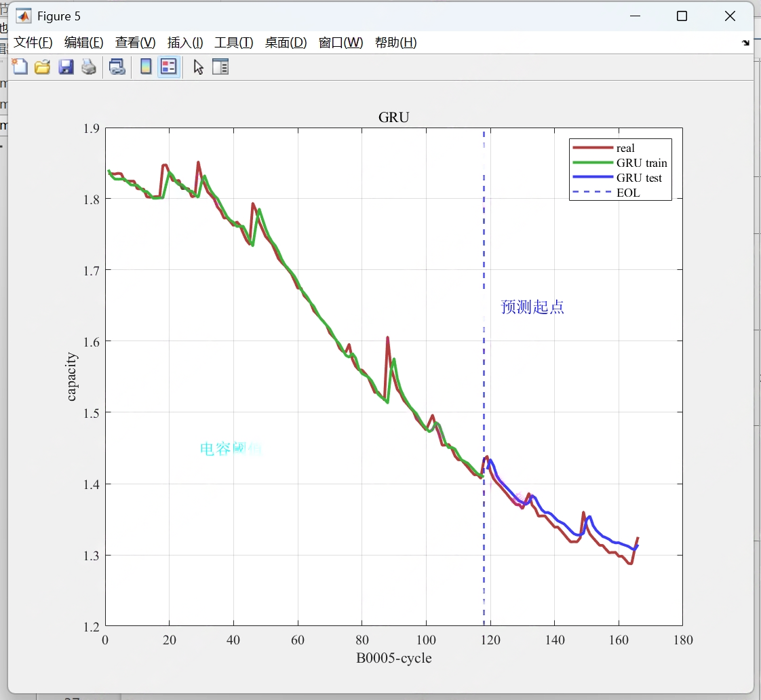Screen dimensions: 761x700
Task: Click the Figure 5 window title text
Action: pos(59,16)
